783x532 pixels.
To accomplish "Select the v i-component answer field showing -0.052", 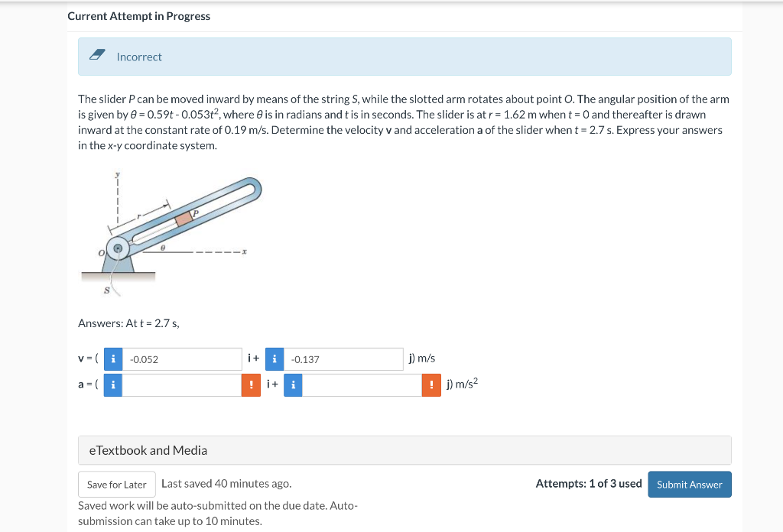I will tap(182, 358).
